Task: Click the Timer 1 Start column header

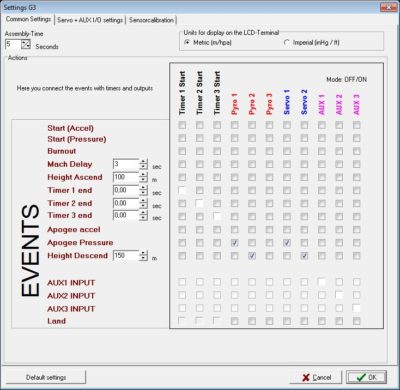Action: tap(182, 93)
